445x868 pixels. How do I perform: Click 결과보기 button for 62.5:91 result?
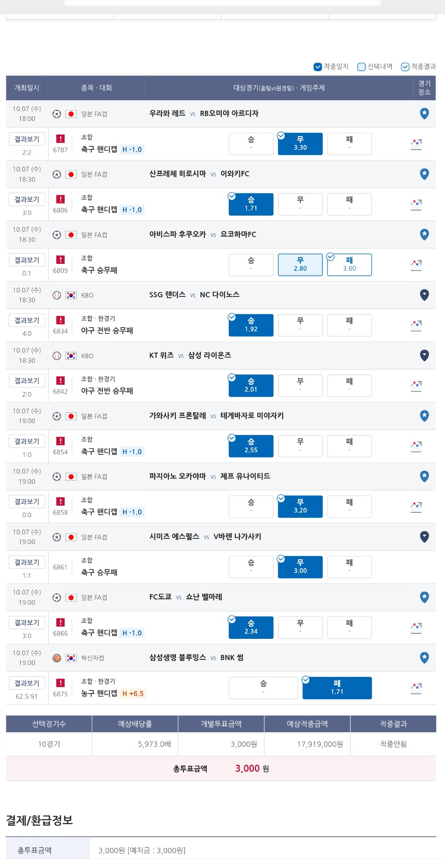(27, 683)
